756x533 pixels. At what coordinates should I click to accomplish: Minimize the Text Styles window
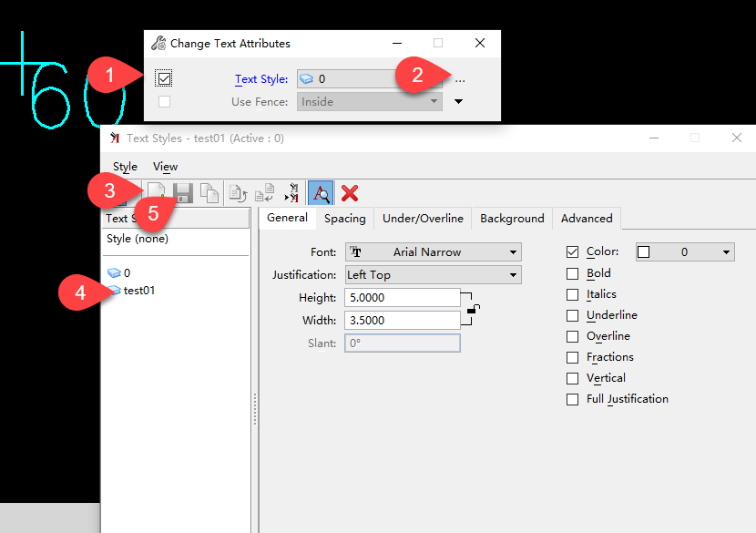coord(654,138)
